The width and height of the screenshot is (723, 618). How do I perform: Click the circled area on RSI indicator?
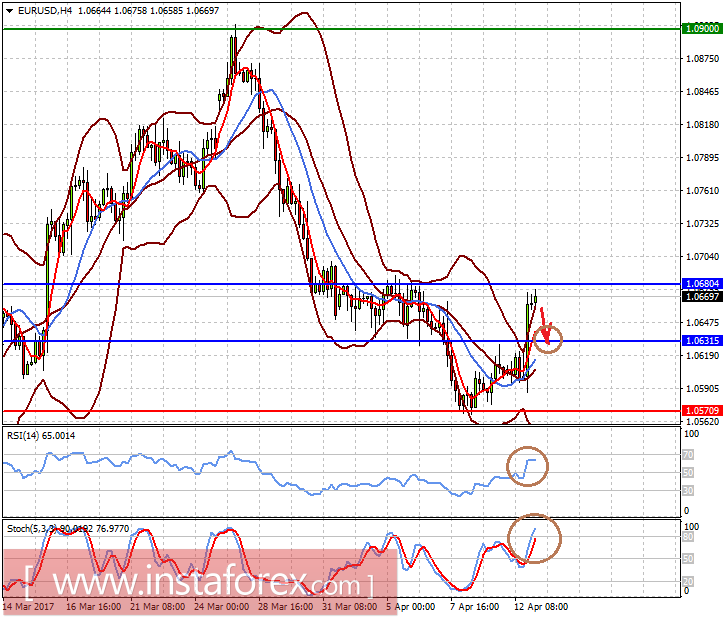527,466
